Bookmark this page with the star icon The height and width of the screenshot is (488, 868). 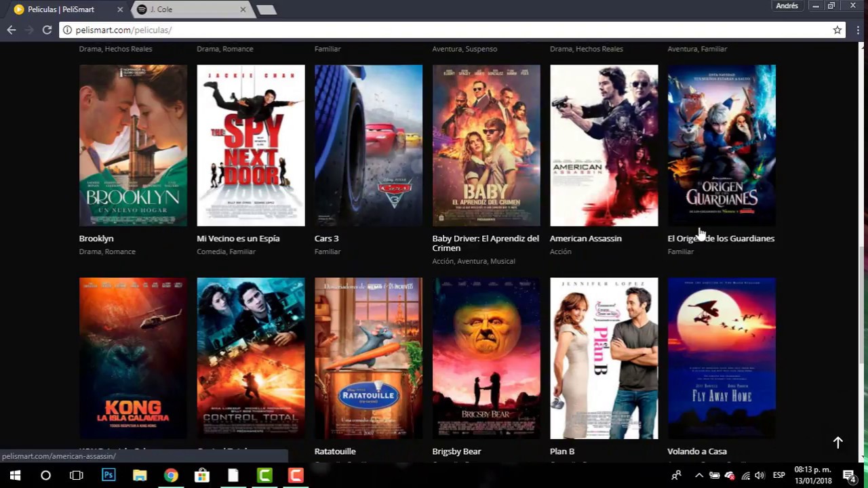click(x=837, y=30)
